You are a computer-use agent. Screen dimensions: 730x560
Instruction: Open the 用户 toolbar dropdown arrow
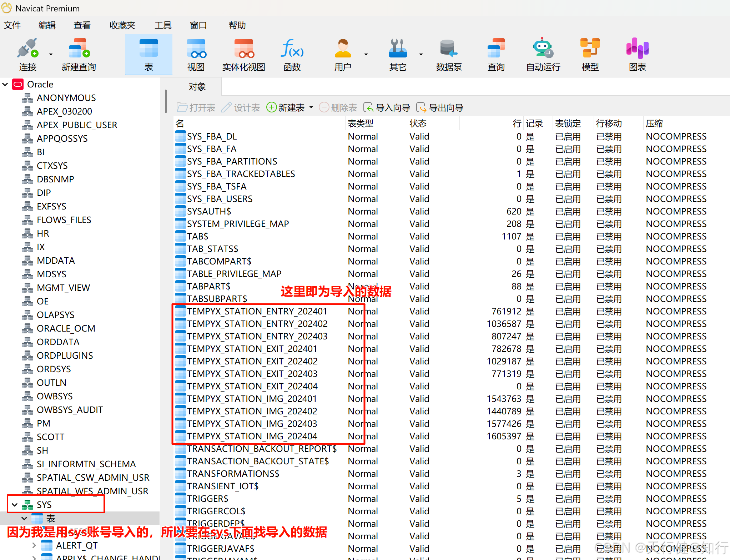tap(366, 54)
